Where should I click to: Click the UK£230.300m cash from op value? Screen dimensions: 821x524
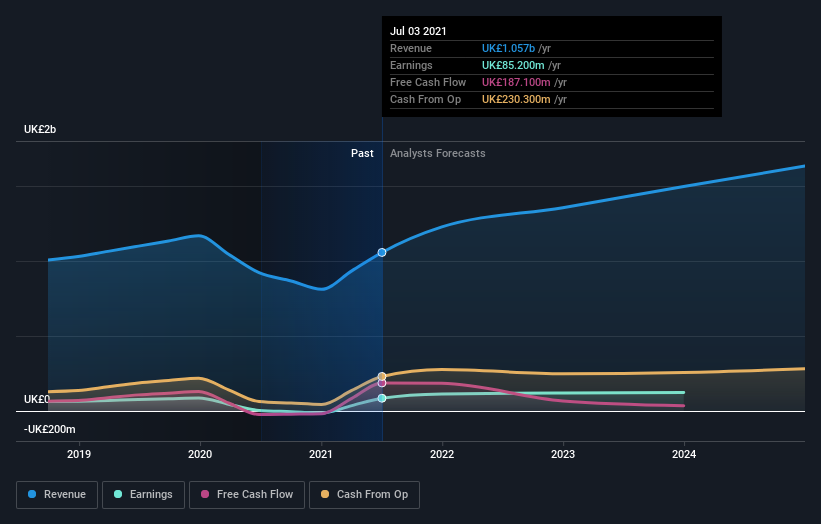point(516,99)
